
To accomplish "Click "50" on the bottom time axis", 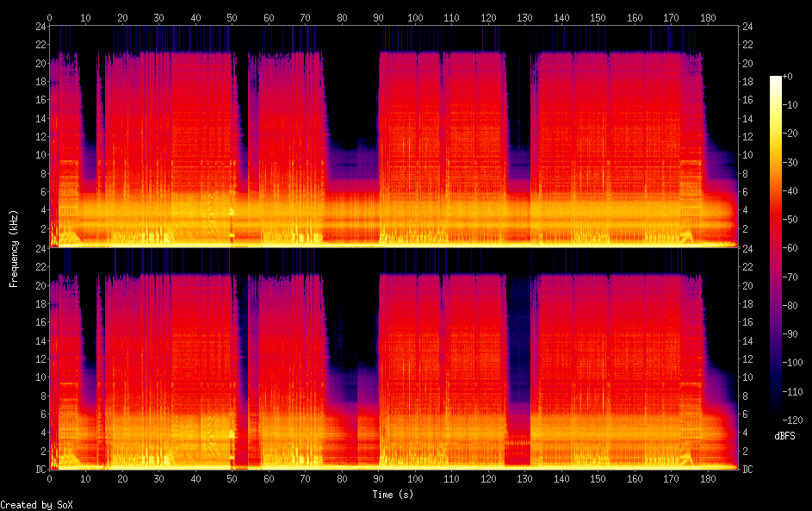I will point(232,479).
